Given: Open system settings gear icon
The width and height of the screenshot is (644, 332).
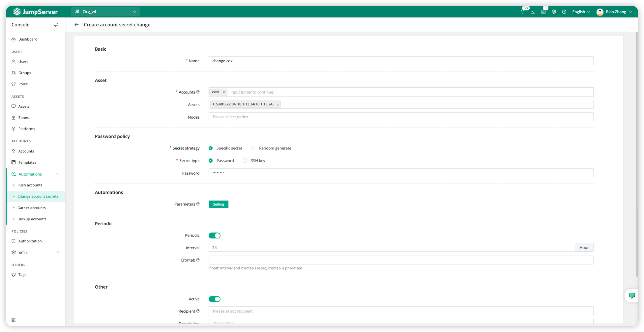Looking at the screenshot, I should click(554, 12).
